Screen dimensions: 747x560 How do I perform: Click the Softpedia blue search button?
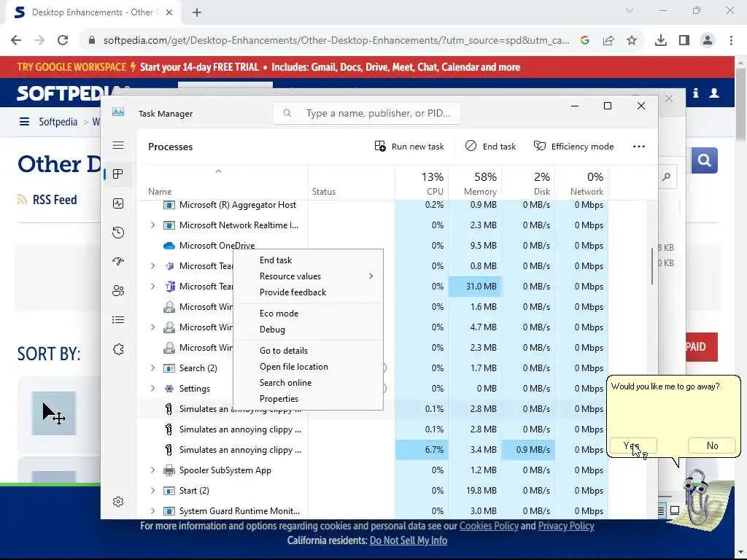(x=704, y=160)
